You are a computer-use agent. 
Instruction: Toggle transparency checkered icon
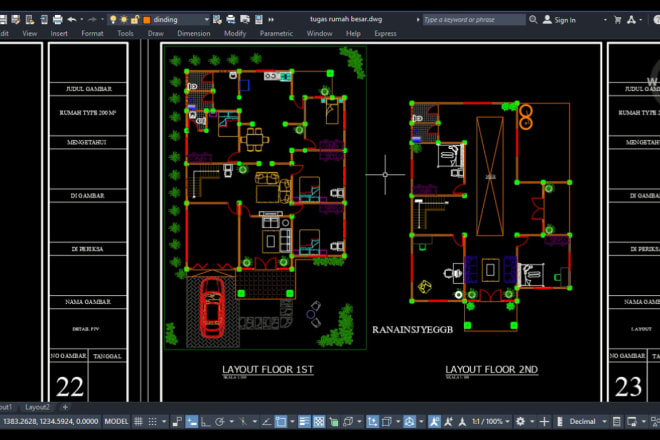pos(319,421)
